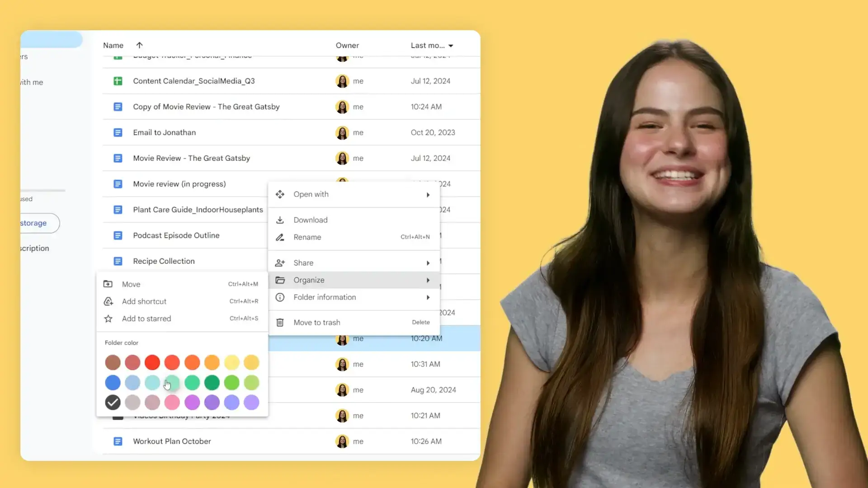Choose Organize in the context menu
Screen dimensions: 868x488
pyautogui.click(x=309, y=280)
